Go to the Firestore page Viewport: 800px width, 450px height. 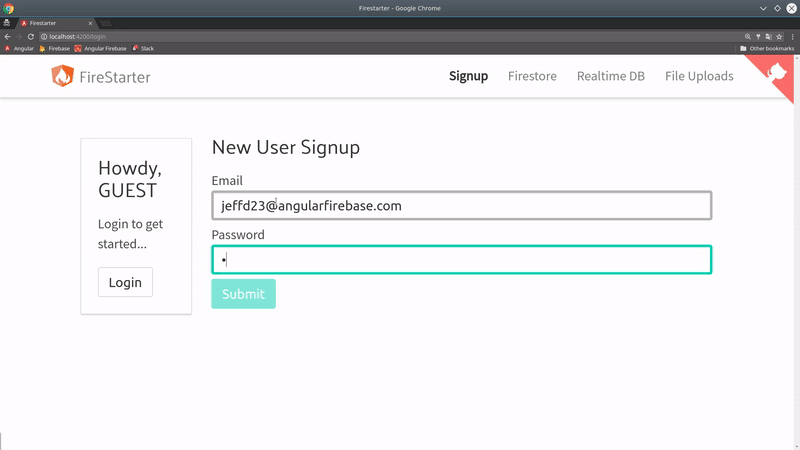532,76
